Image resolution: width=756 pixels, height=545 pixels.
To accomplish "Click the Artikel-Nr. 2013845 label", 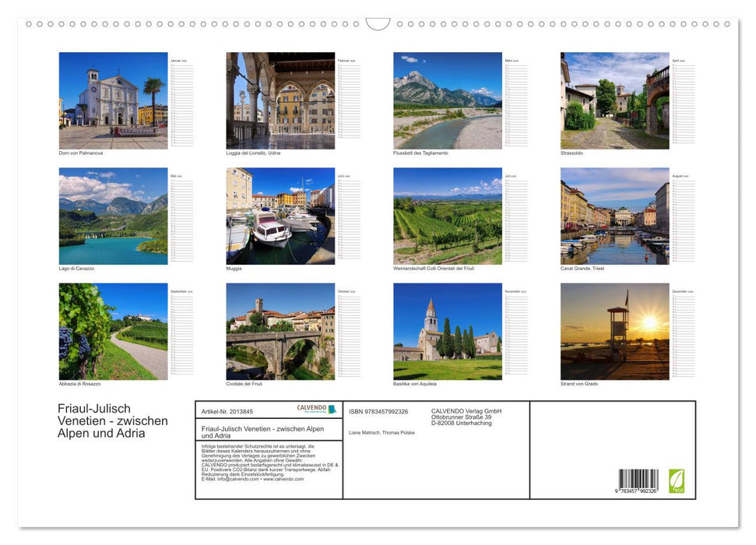I will click(227, 411).
